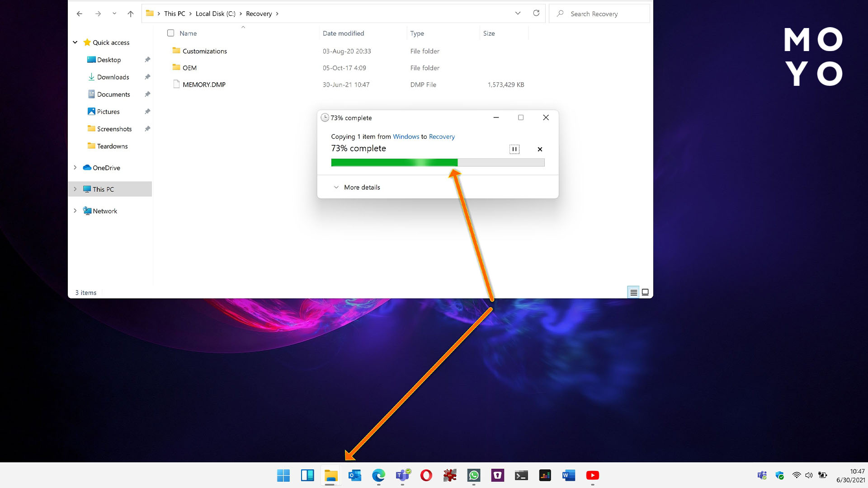Open Windows Start menu

(x=283, y=475)
